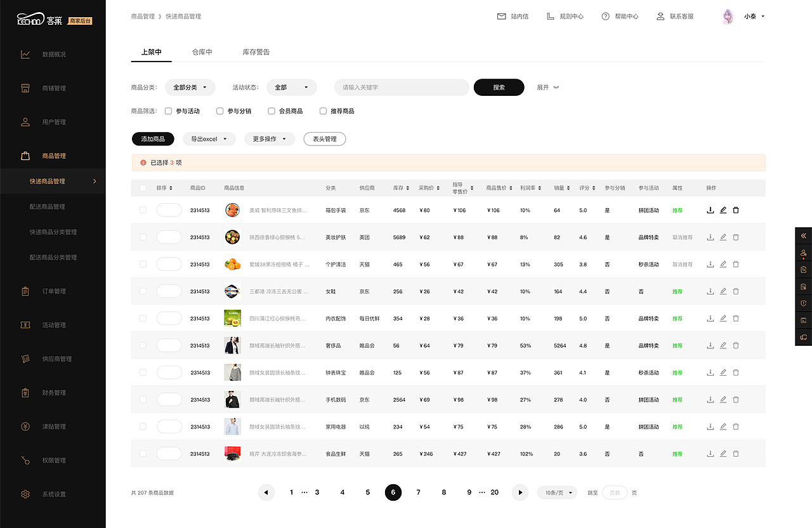This screenshot has width=812, height=528.
Task: Edit the 三都港 product via pencil icon
Action: point(723,291)
